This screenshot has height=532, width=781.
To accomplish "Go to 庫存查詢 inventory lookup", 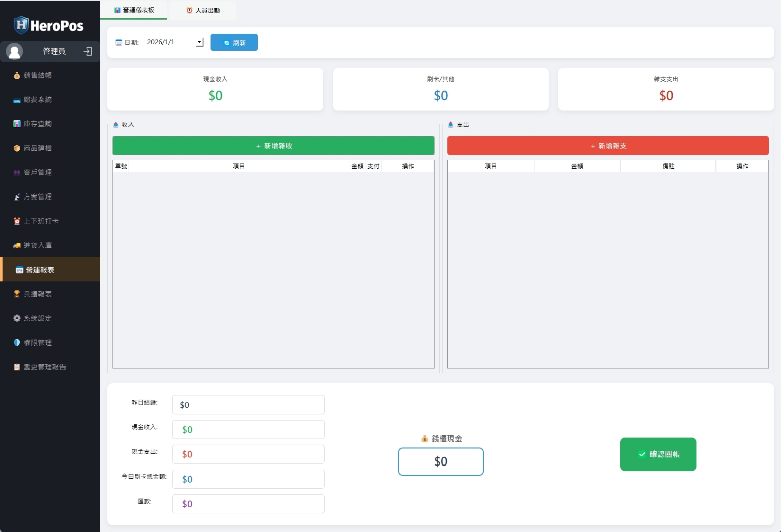I will click(x=38, y=124).
